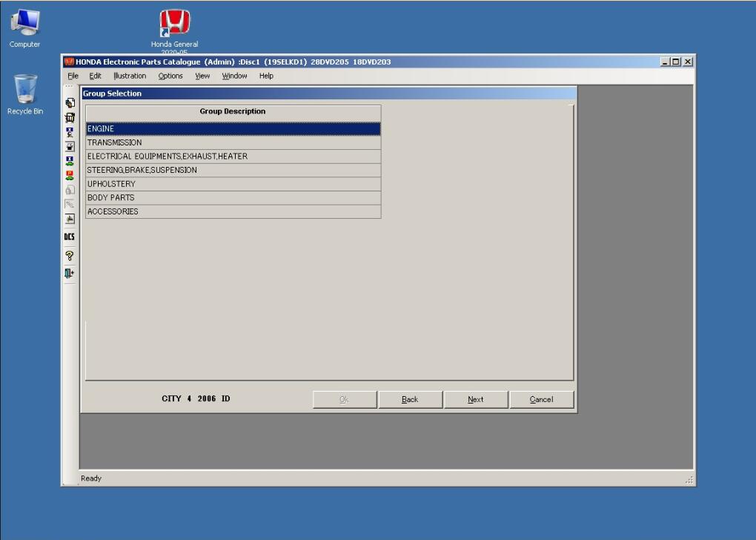This screenshot has height=540, width=756.
Task: Select the Computer desktop icon
Action: 24,29
